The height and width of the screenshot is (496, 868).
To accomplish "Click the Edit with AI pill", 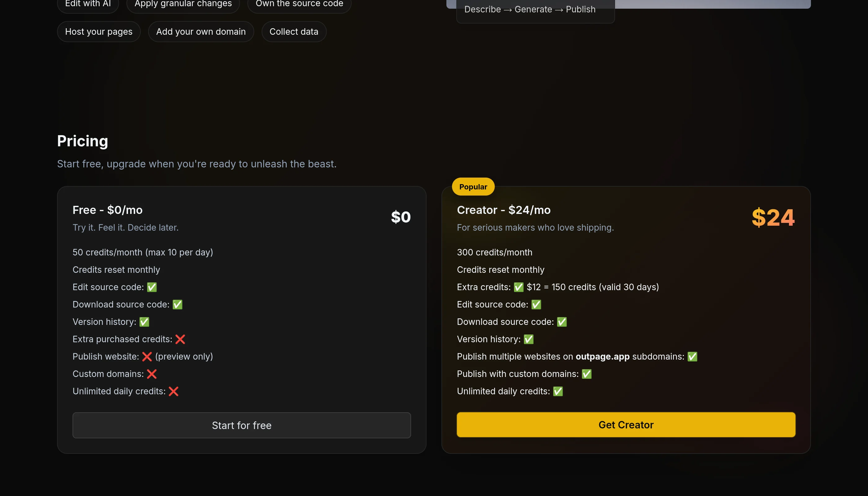I will coord(88,4).
